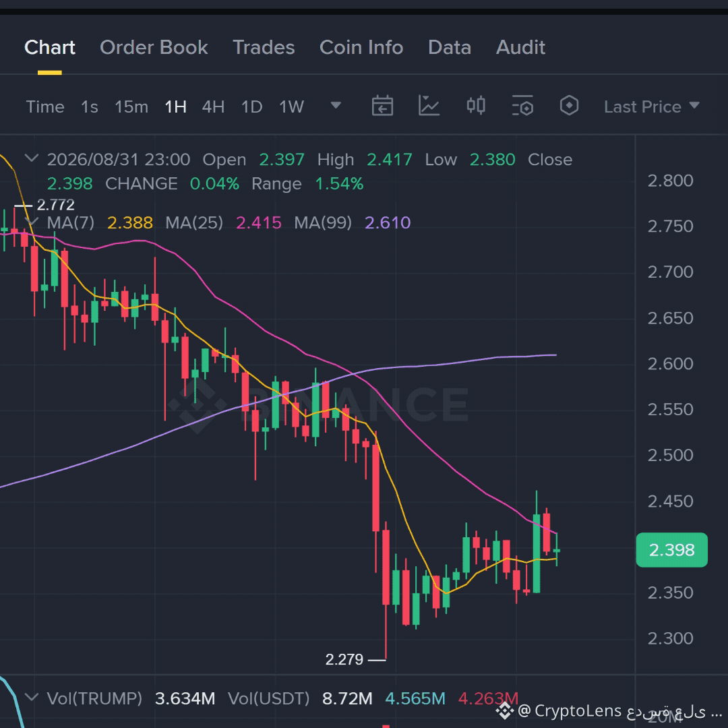This screenshot has height=728, width=728.
Task: Click the 2.600 price axis label
Action: click(671, 363)
